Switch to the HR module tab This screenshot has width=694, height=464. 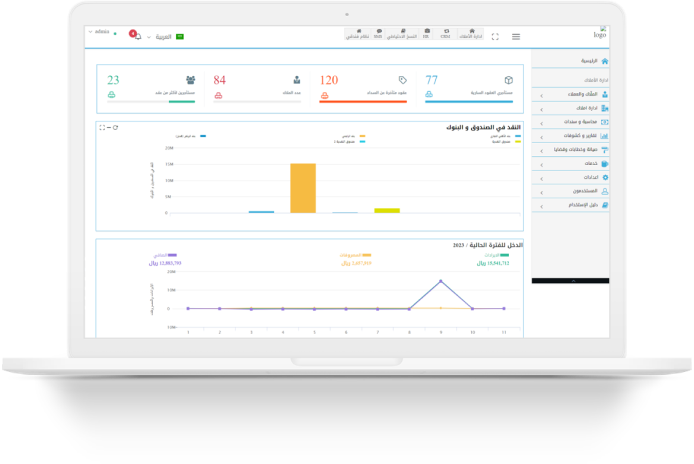(426, 34)
